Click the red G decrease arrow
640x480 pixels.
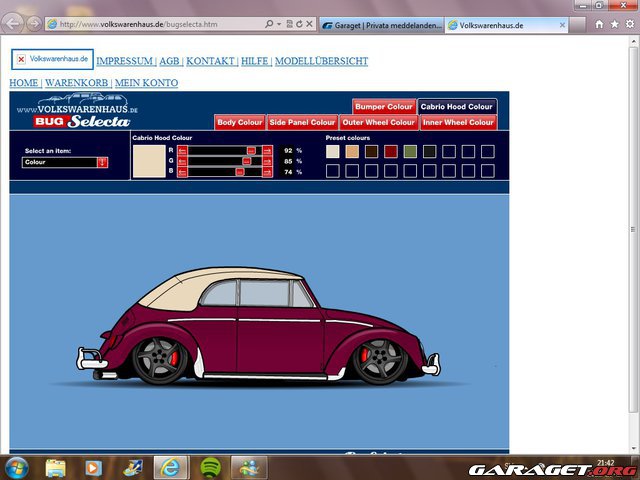click(x=183, y=161)
